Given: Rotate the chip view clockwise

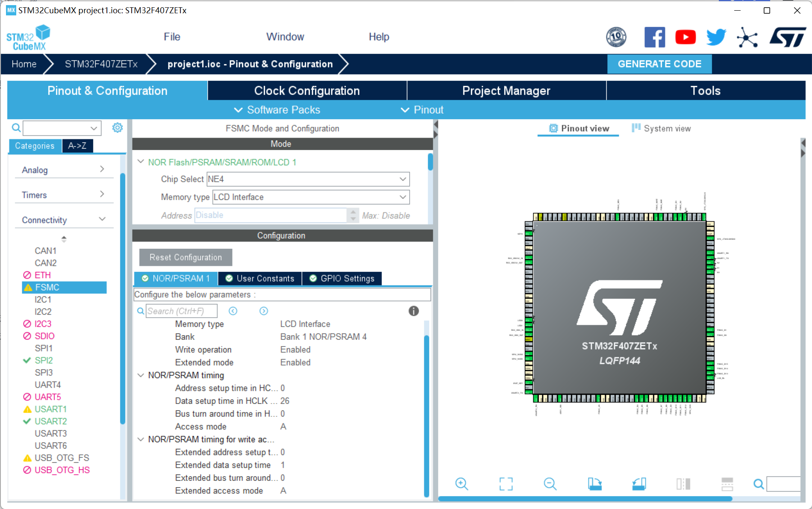Looking at the screenshot, I should click(594, 484).
